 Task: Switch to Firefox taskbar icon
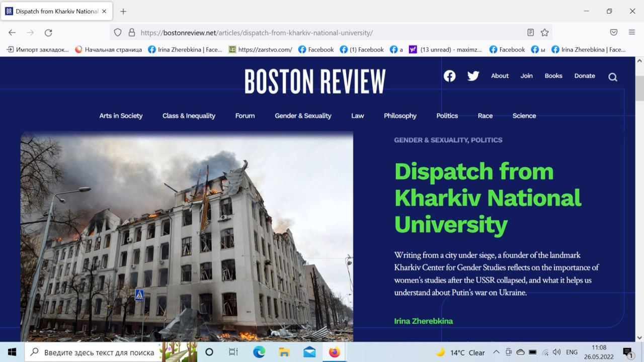point(335,352)
